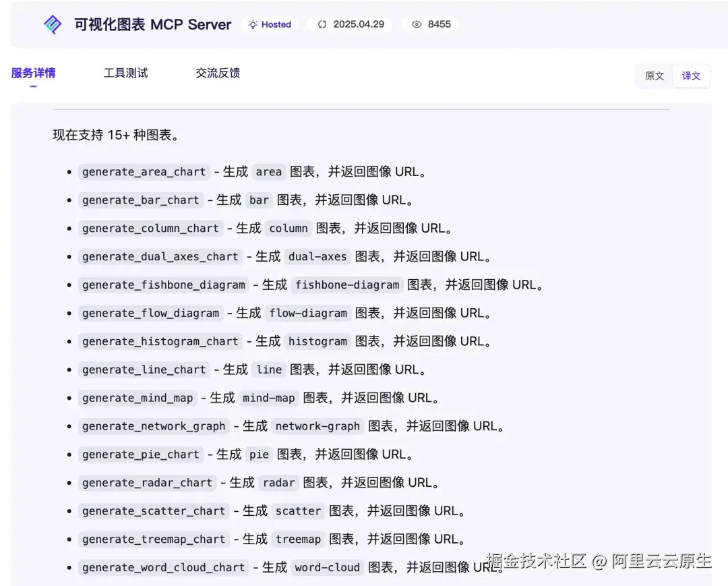Select the 服务详情 tab
Image resolution: width=728 pixels, height=586 pixels.
(x=34, y=73)
